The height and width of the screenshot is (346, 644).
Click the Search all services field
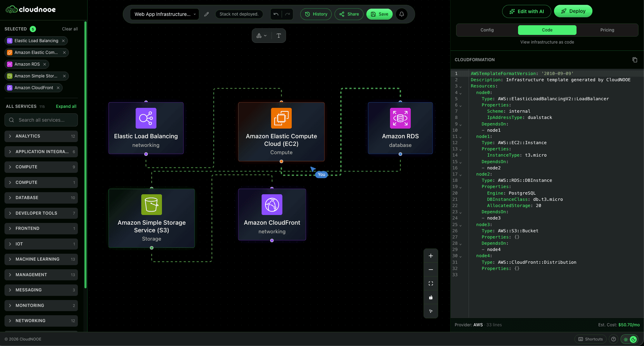[x=41, y=120]
